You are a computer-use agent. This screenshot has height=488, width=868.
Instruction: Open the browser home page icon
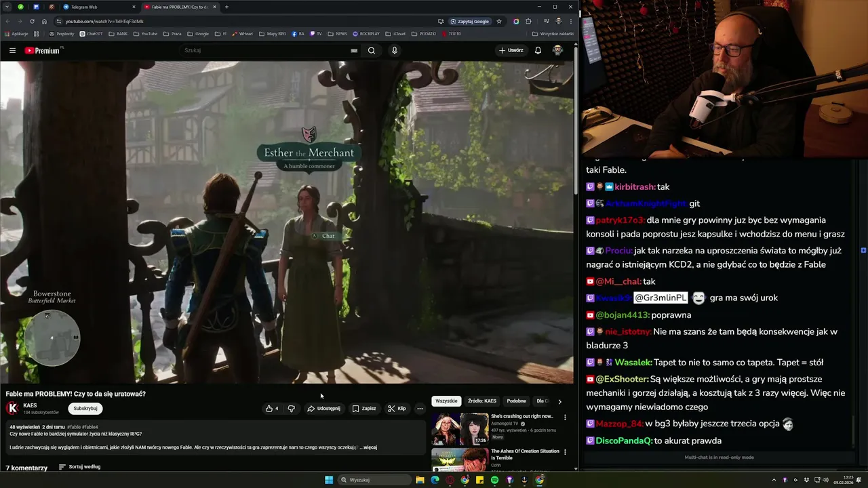tap(44, 21)
